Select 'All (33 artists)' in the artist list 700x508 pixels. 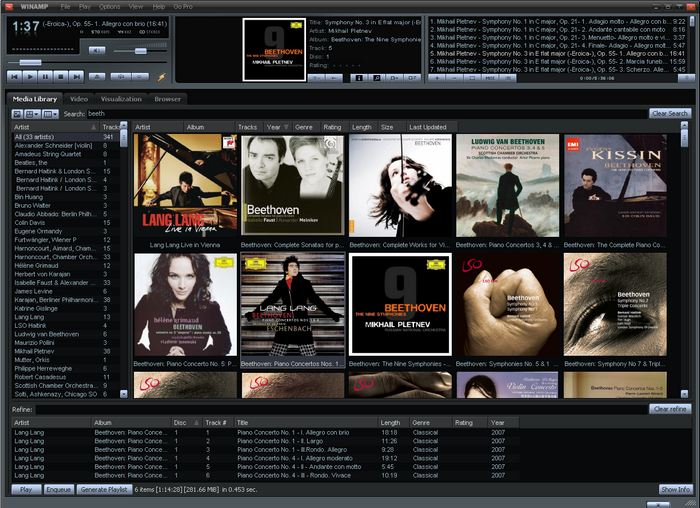pos(65,137)
